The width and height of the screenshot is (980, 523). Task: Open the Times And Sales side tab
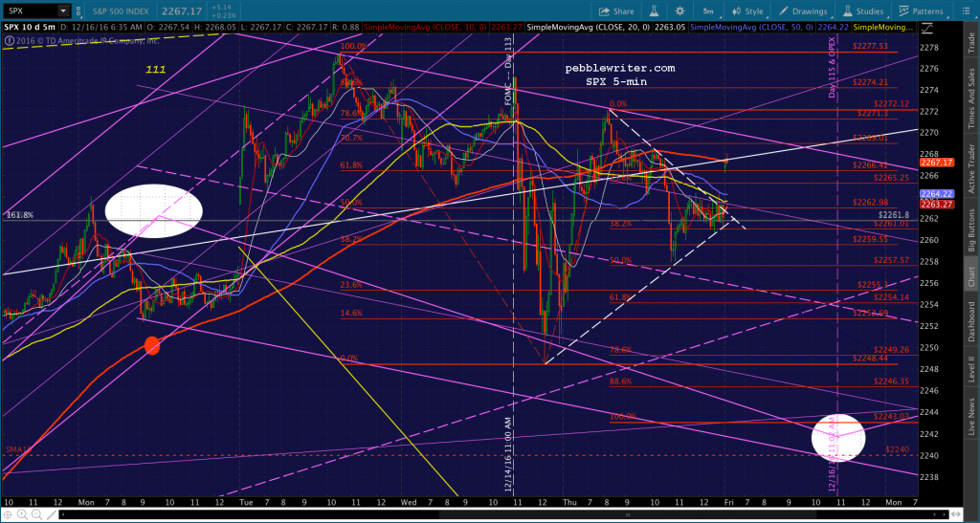click(972, 94)
